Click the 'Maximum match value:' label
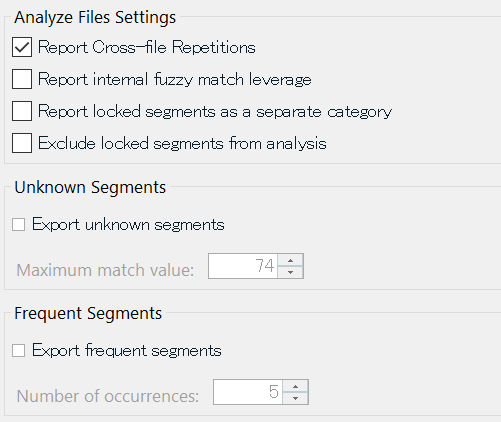This screenshot has height=422, width=501. click(105, 270)
